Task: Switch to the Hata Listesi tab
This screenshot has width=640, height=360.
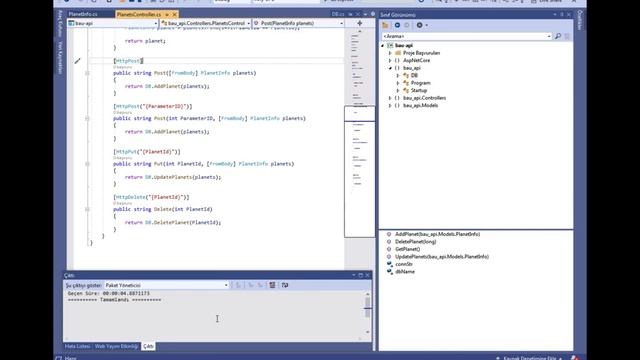Action: tap(78, 346)
